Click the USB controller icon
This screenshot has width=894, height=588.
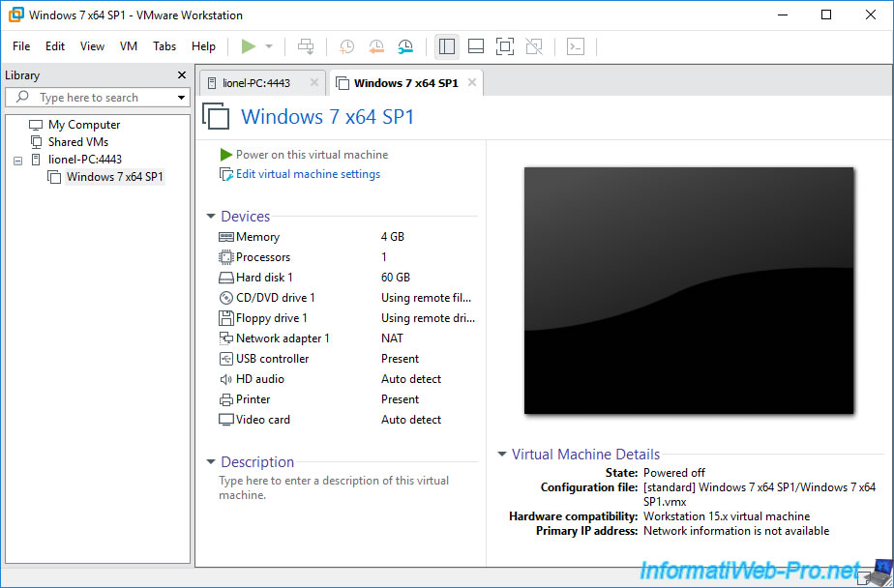pos(226,359)
